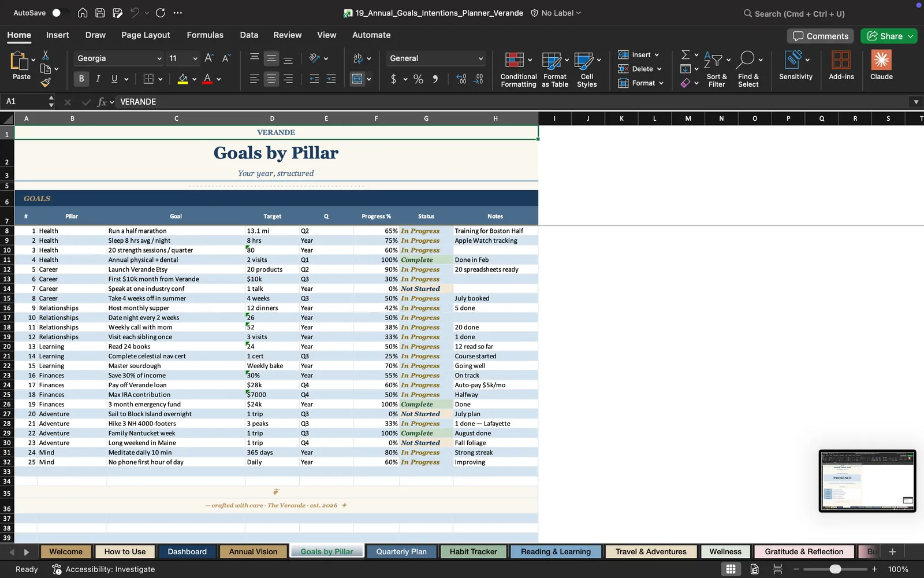Screen dimensions: 924x578
Task: Select the Merge & Center icon
Action: pos(357,79)
